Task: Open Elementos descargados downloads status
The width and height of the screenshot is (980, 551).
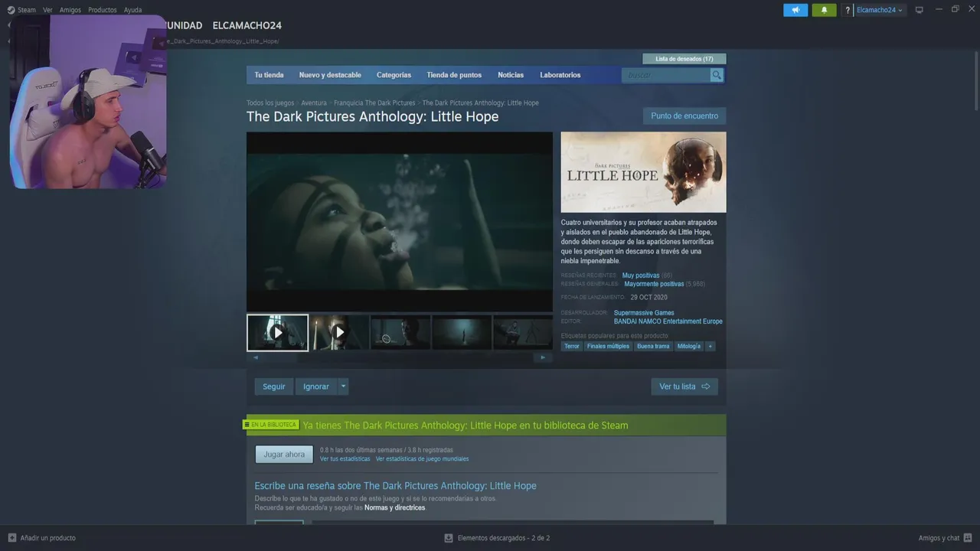Action: click(497, 538)
